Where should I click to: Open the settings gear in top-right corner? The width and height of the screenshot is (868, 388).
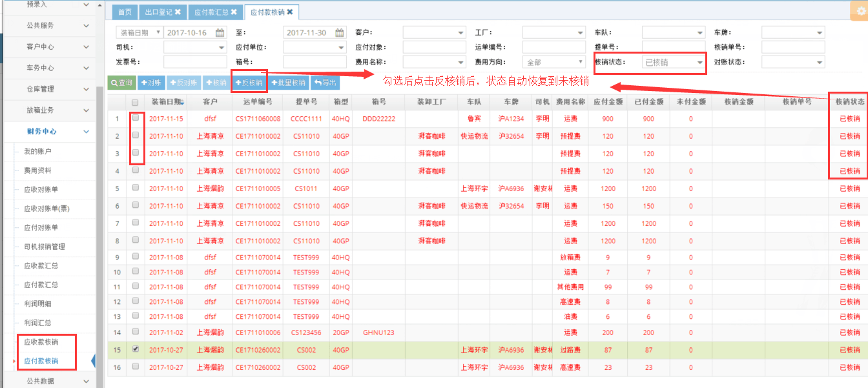(x=861, y=12)
